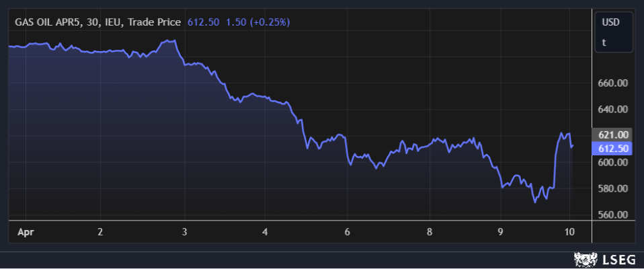The image size is (644, 269).
Task: Click the USD currency label box
Action: (610, 22)
